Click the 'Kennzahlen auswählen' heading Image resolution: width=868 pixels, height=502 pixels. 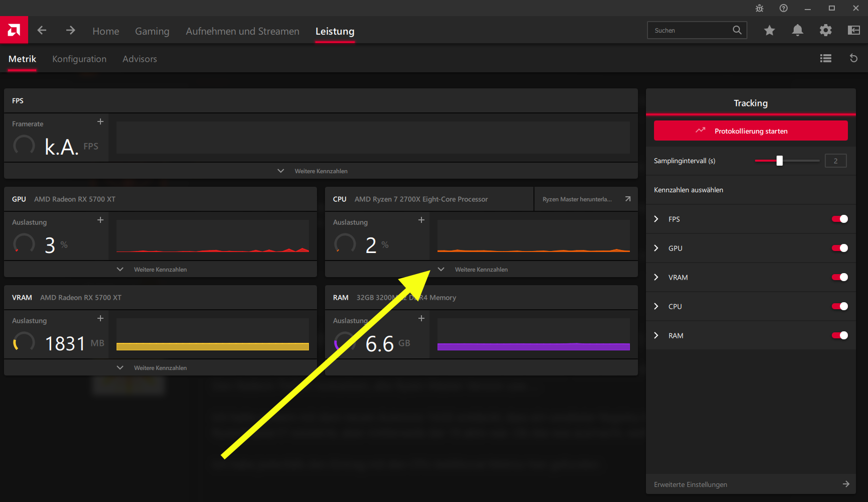tap(689, 190)
